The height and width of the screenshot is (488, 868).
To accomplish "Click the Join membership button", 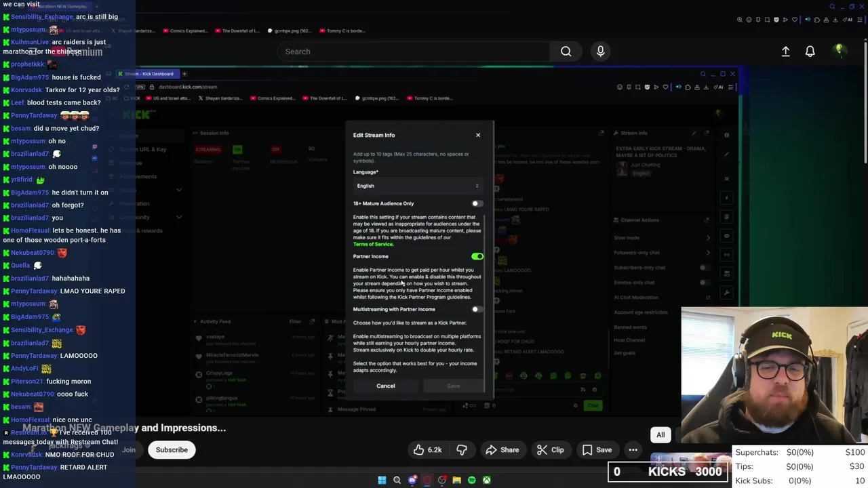I will tap(129, 450).
